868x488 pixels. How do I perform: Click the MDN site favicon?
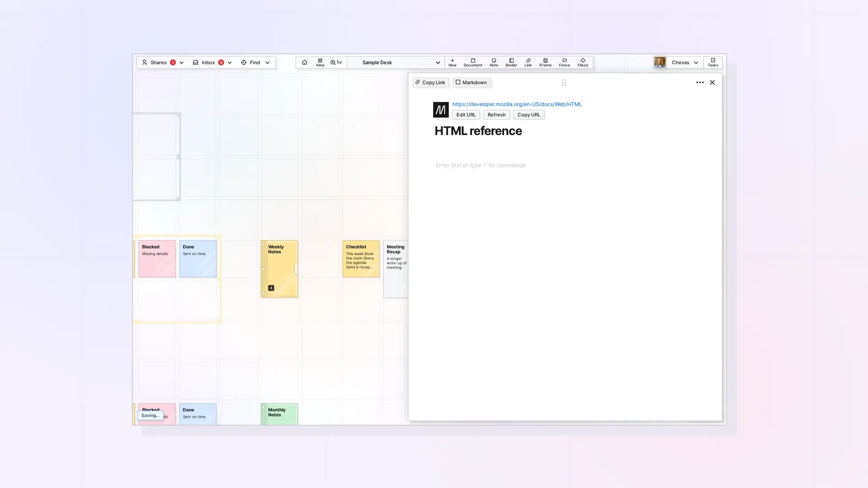pyautogui.click(x=441, y=110)
